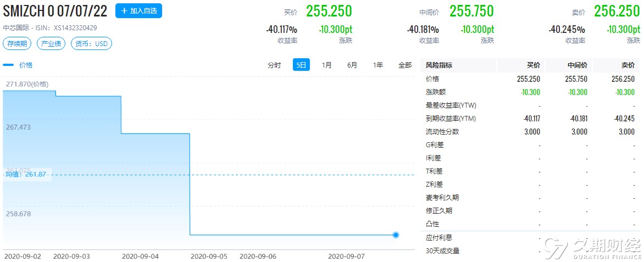Click the 卖价 column header
The width and height of the screenshot is (644, 262).
coord(628,65)
